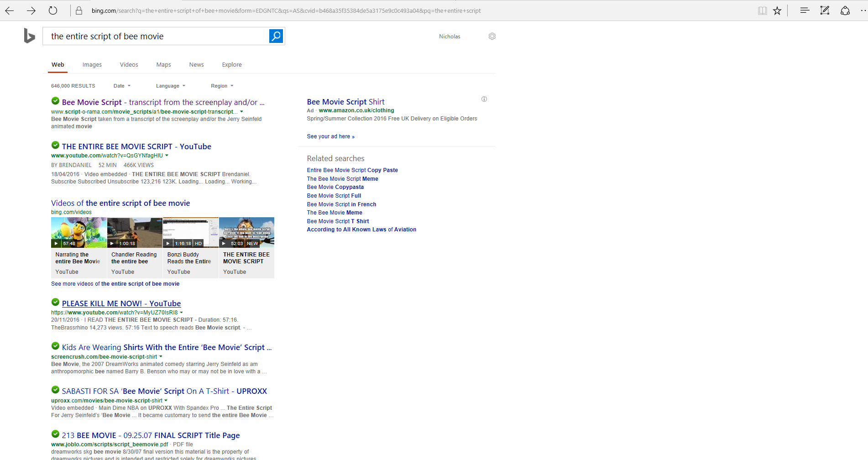Open the Region filter dropdown

pyautogui.click(x=222, y=86)
